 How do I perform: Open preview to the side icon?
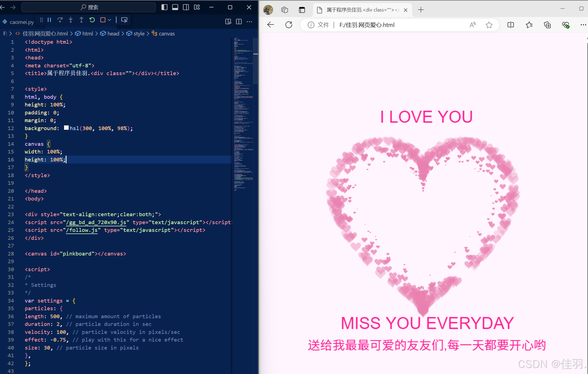point(228,21)
